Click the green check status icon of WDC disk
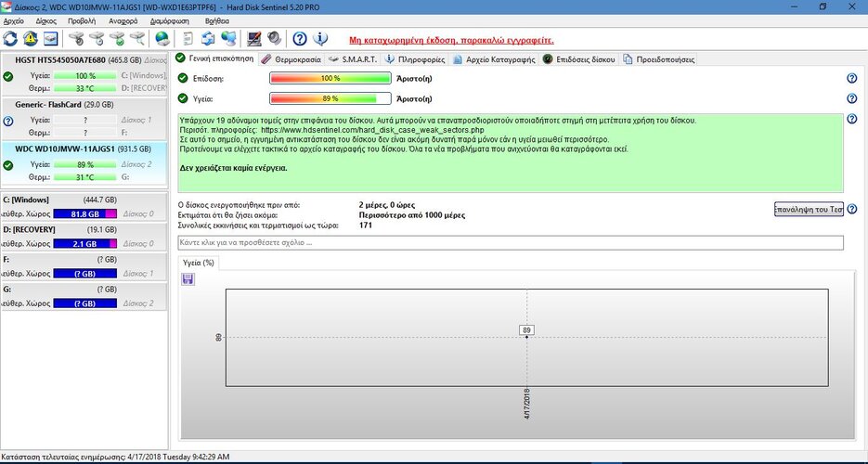The image size is (868, 464). [x=7, y=165]
